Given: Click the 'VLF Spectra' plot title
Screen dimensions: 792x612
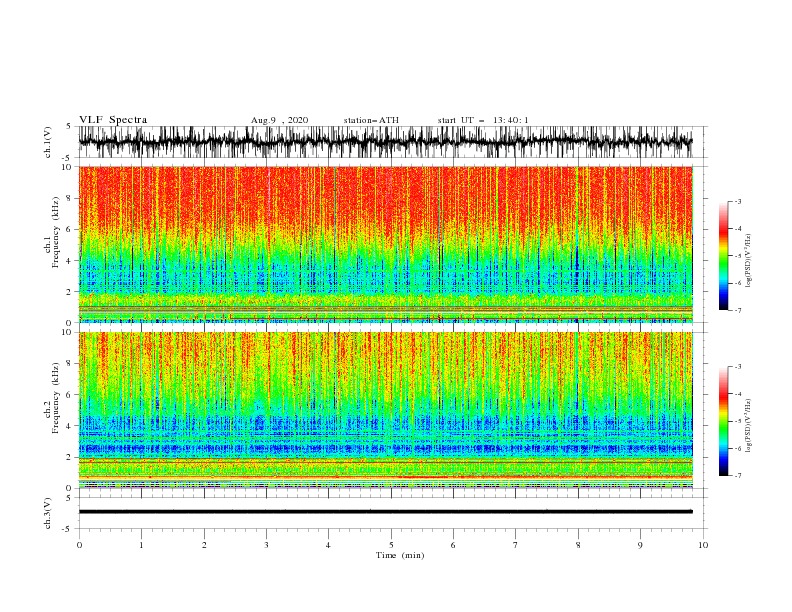Looking at the screenshot, I should click(113, 120).
